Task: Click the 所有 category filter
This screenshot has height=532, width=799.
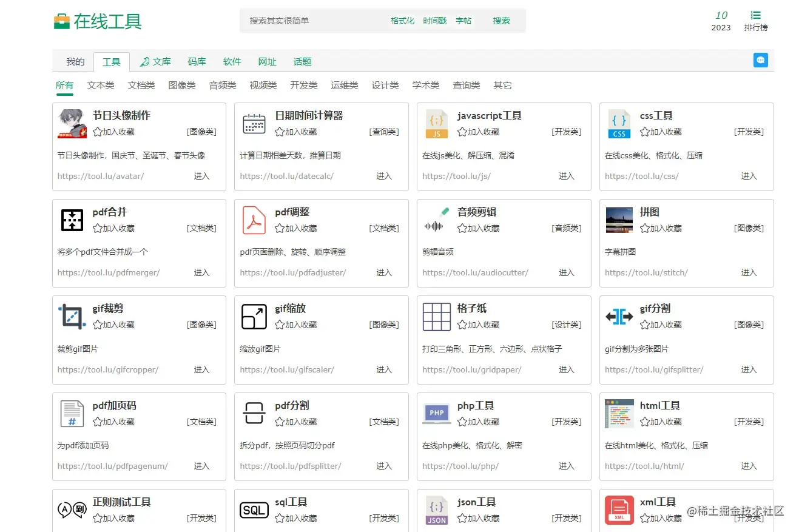Action: [64, 86]
